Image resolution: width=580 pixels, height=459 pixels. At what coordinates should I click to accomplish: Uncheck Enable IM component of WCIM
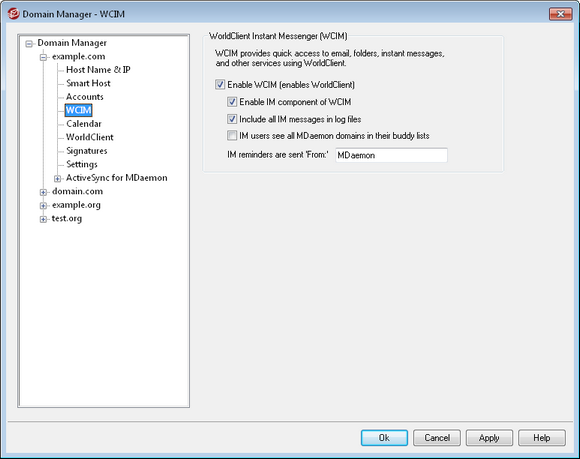coord(232,102)
